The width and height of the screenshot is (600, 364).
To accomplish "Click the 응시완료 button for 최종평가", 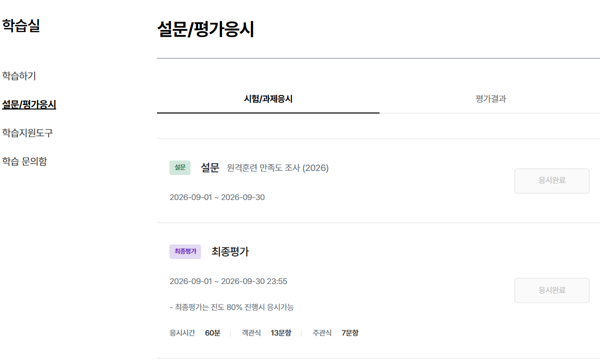I will [552, 290].
